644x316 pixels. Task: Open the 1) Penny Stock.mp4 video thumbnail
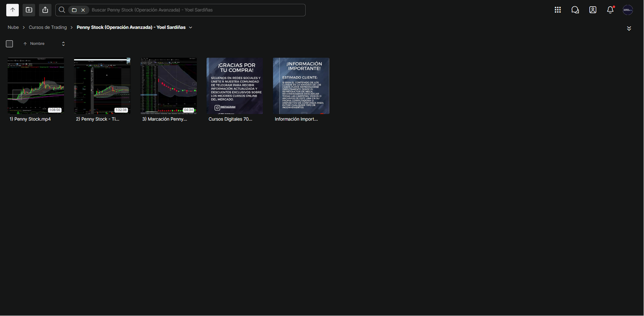point(36,86)
